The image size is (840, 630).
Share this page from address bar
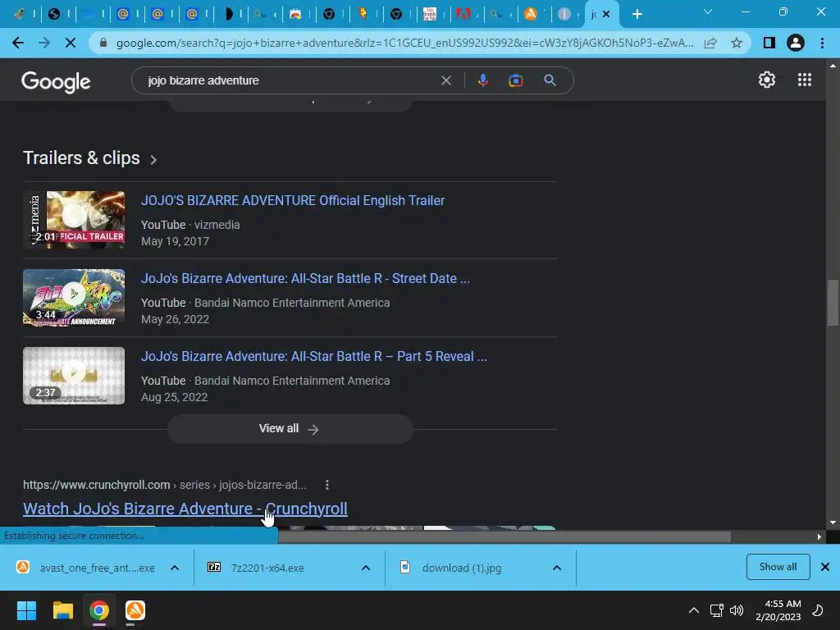(x=710, y=43)
